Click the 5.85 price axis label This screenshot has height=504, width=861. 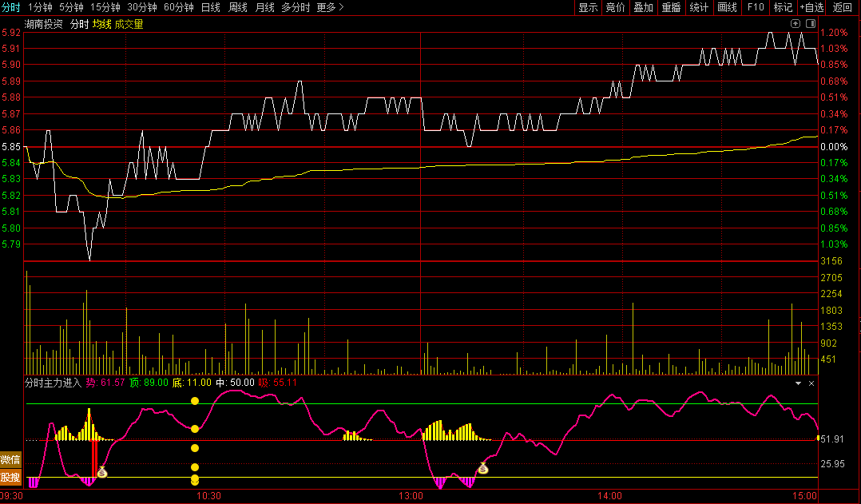(11, 147)
